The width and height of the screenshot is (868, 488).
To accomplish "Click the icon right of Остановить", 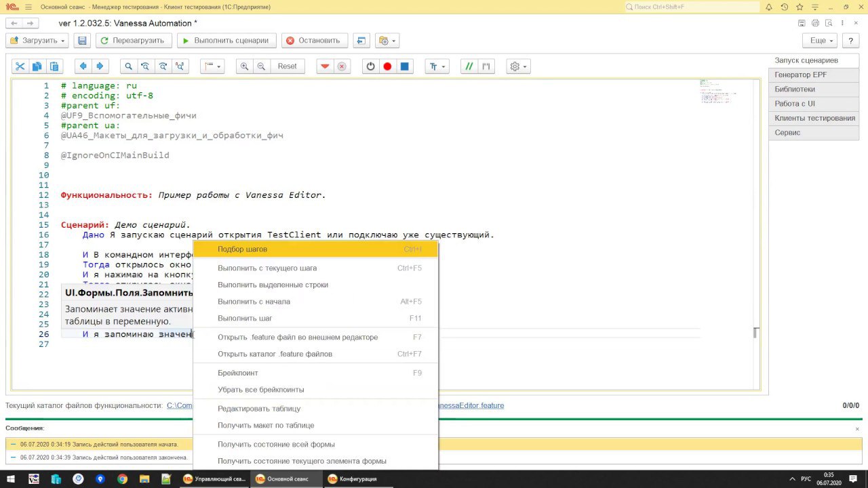I will [x=361, y=41].
